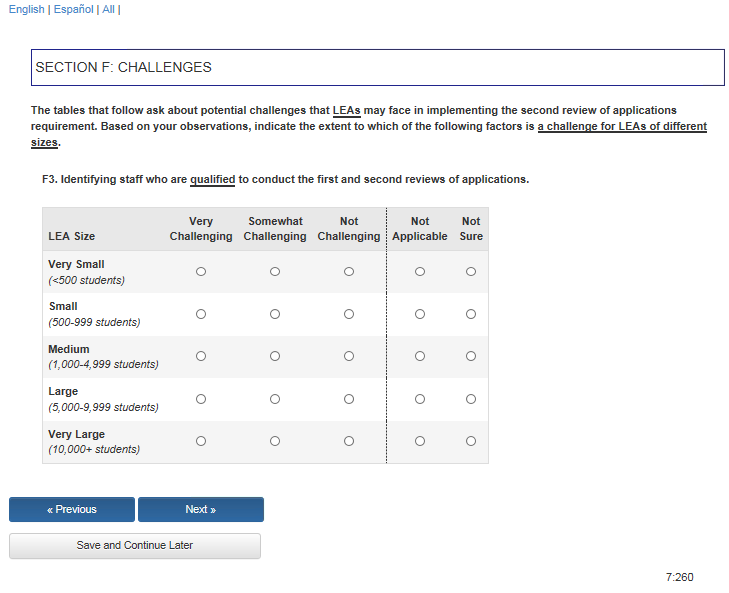This screenshot has width=729, height=593.
Task: Choose Not Sure for Very Small LEAs
Action: tap(471, 271)
